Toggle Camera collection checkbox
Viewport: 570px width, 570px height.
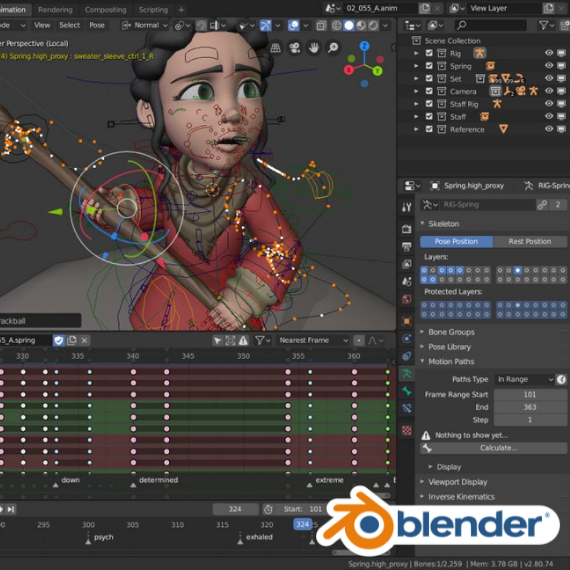point(429,91)
